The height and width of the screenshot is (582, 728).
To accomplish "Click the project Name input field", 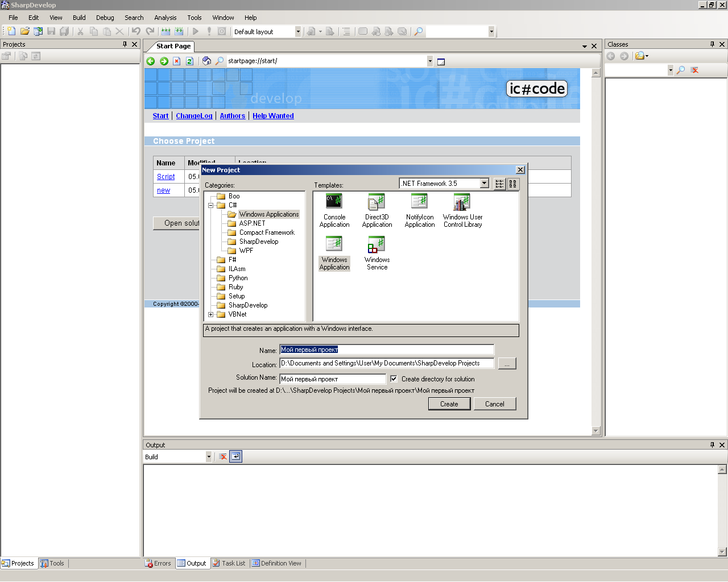I will click(387, 350).
